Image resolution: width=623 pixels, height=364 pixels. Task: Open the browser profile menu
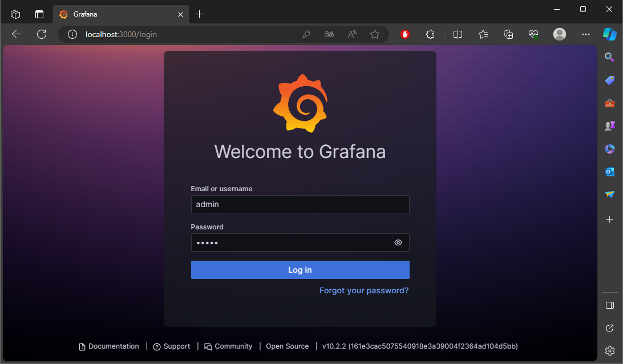point(559,34)
